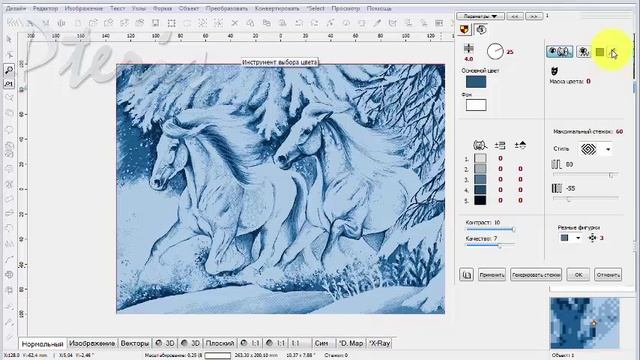Image resolution: width=640 pixels, height=360 pixels.
Task: Toggle the eyes preview button
Action: point(560,51)
